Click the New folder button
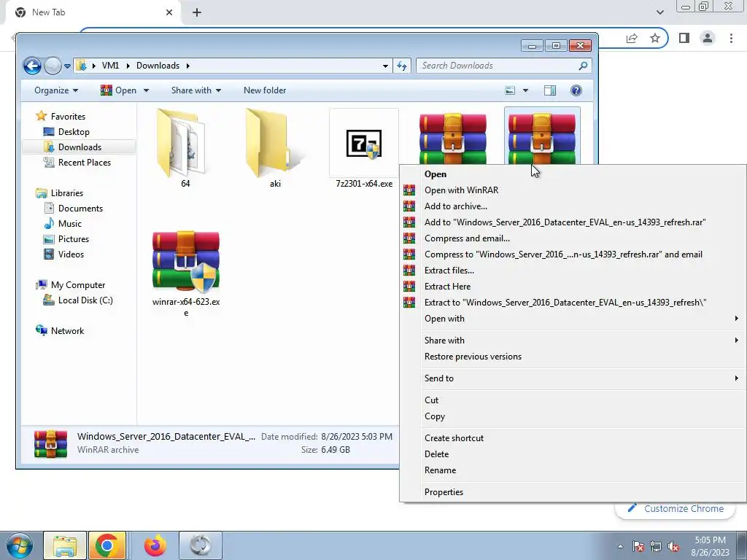Viewport: 747px width, 560px height. coord(265,90)
